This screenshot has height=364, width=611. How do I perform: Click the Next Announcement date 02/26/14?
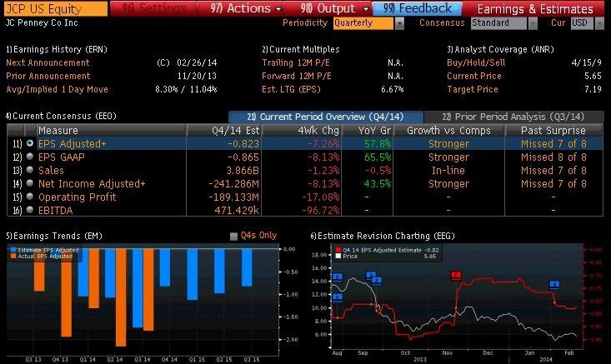pyautogui.click(x=197, y=62)
